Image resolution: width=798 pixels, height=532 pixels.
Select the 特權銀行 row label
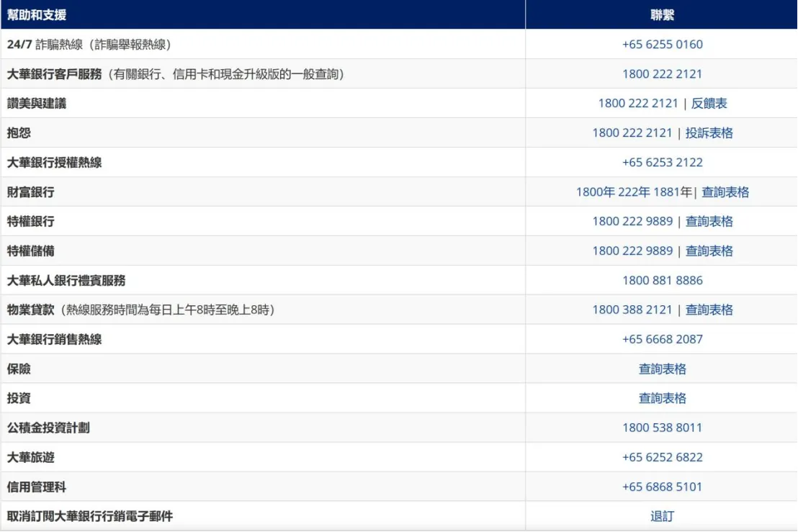pos(30,221)
